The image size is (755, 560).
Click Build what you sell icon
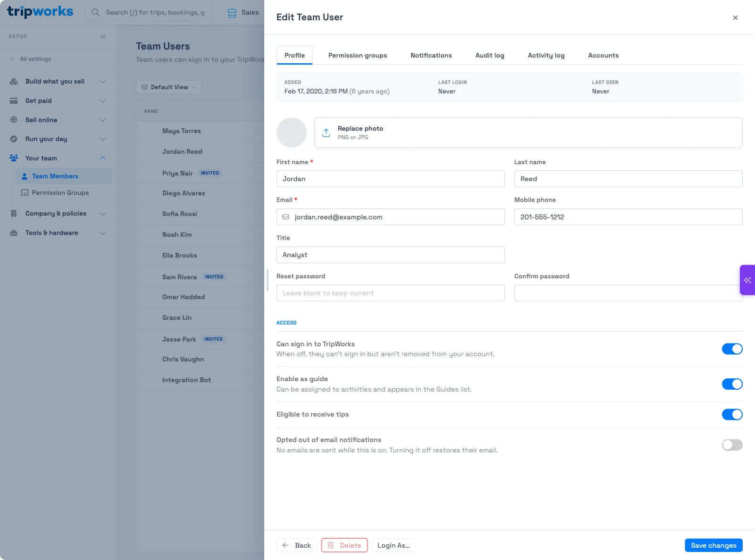pos(14,81)
